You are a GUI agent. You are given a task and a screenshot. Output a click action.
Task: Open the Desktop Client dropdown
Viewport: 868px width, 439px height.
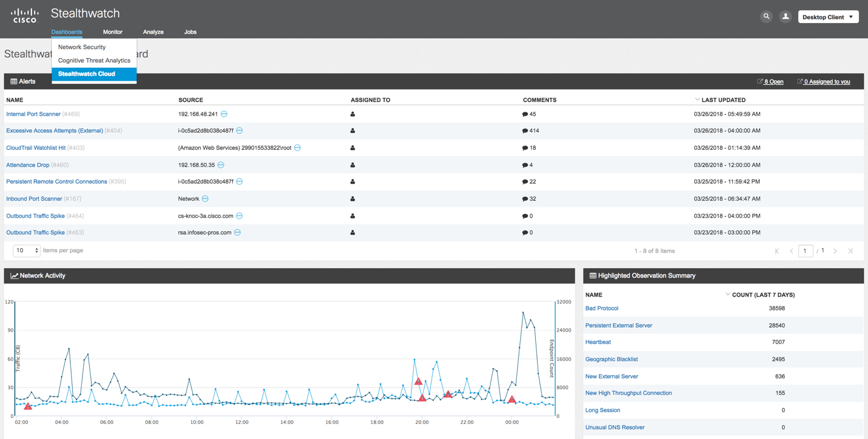click(x=828, y=17)
